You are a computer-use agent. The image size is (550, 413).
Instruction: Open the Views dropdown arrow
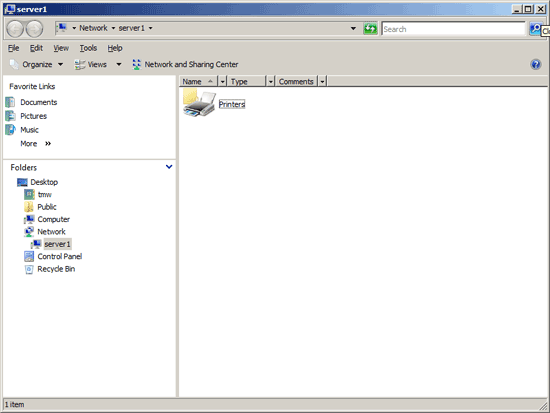[119, 64]
